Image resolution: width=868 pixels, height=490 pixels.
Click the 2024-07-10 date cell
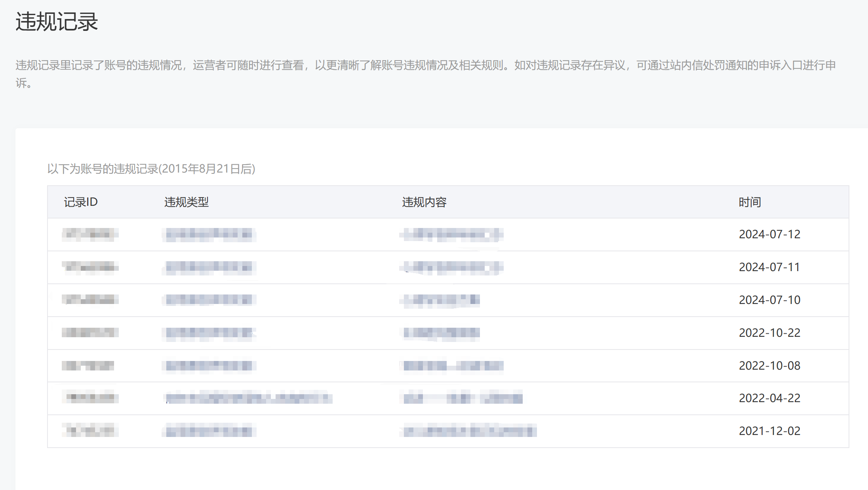click(769, 300)
